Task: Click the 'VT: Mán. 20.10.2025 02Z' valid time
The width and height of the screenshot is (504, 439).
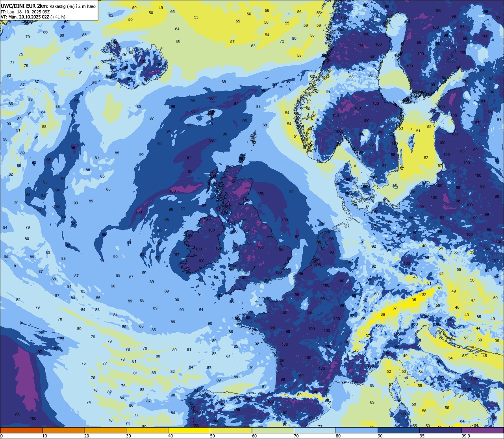Action: [25, 17]
